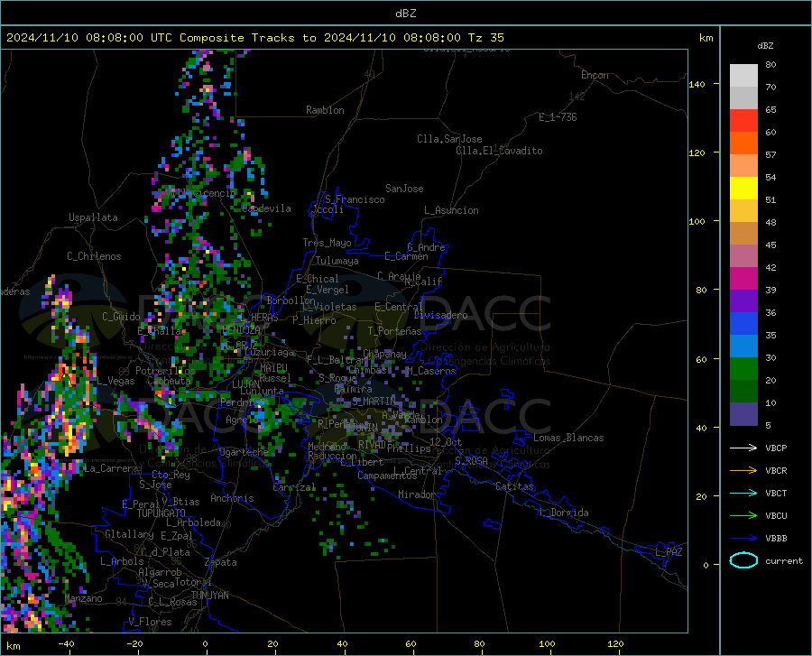Click the L_Vegas map label

(115, 381)
